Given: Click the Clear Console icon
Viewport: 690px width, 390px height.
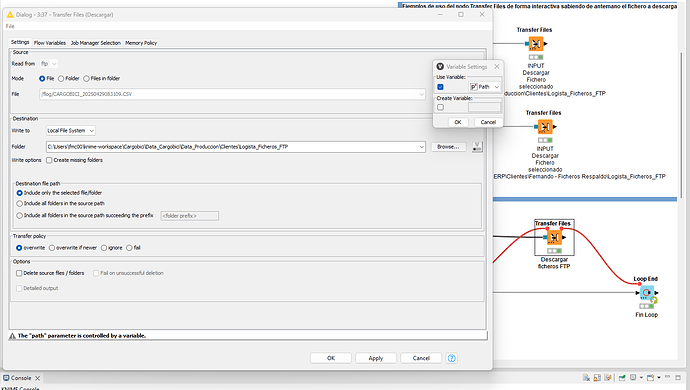Looking at the screenshot, I should coord(587,378).
